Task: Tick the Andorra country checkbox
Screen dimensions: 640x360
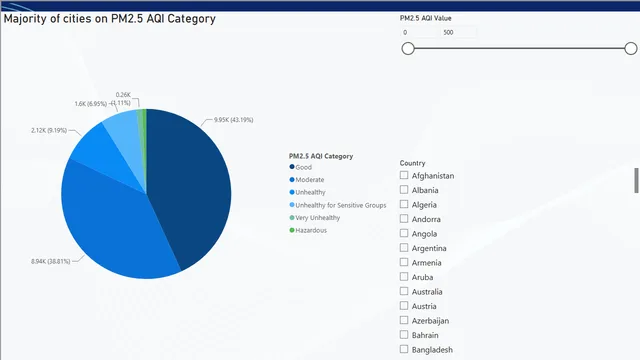Action: click(404, 219)
